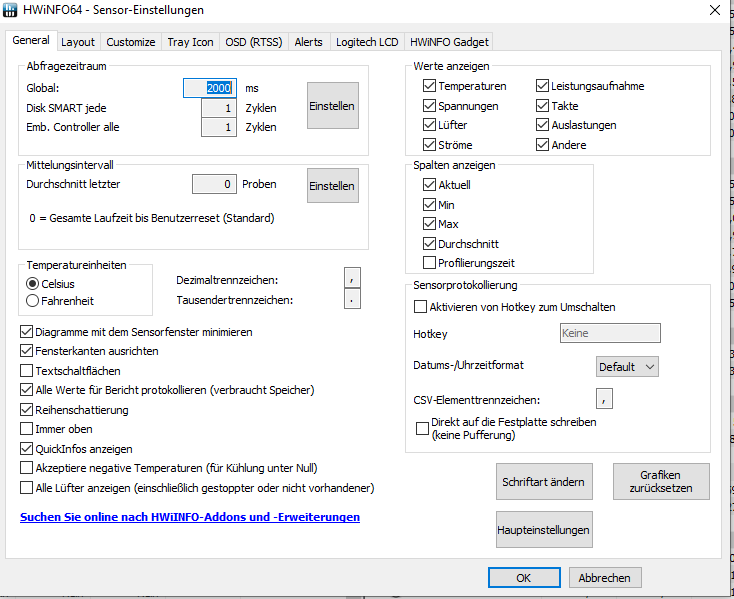Image resolution: width=734 pixels, height=599 pixels.
Task: Click Einstellen in Abfragezeitraum group
Action: click(x=332, y=106)
